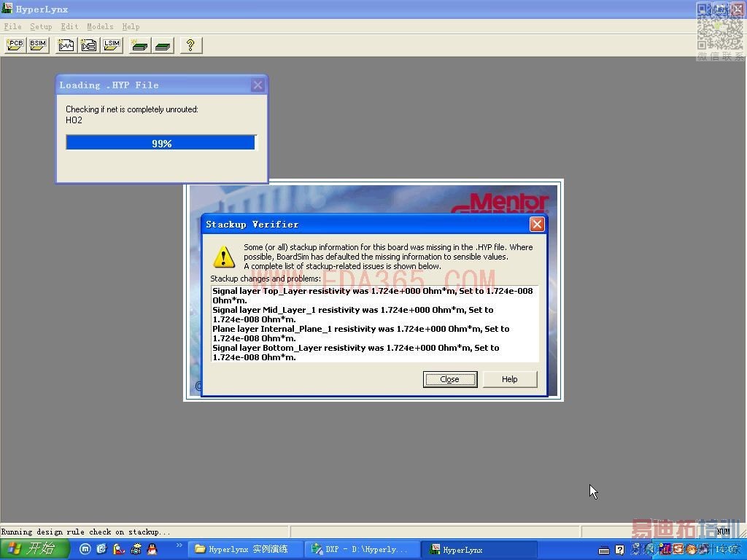747x560 pixels.
Task: Click the edit stackup layers icon
Action: [x=163, y=45]
